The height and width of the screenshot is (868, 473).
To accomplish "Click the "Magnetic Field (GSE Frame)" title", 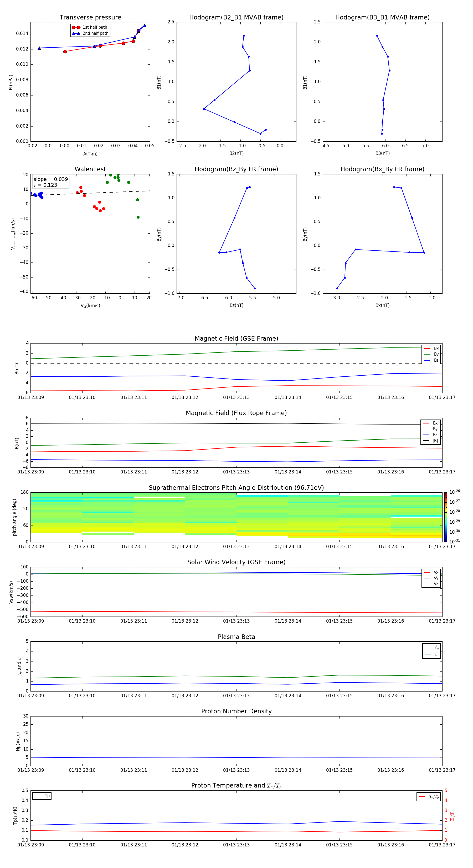I will click(236, 339).
